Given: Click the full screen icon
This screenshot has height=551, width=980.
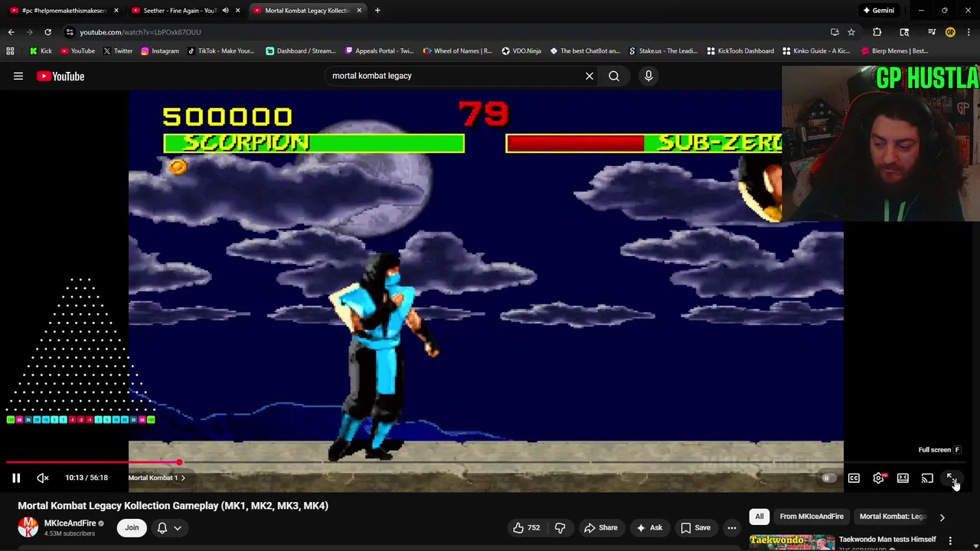Looking at the screenshot, I should point(952,478).
